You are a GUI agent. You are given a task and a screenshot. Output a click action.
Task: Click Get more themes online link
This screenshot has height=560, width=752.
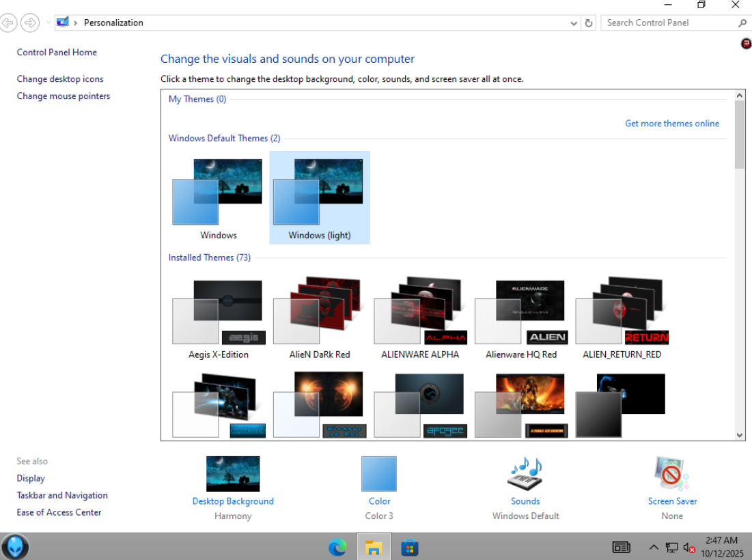click(x=672, y=124)
